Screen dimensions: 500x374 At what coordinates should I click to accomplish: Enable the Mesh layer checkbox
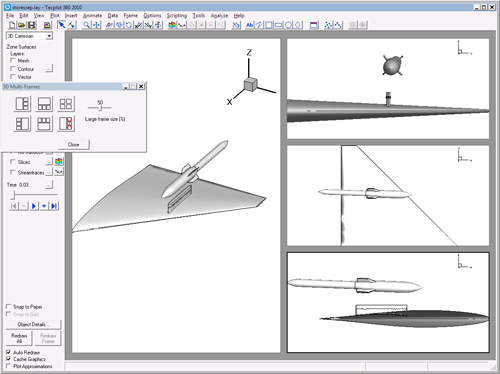pos(13,60)
